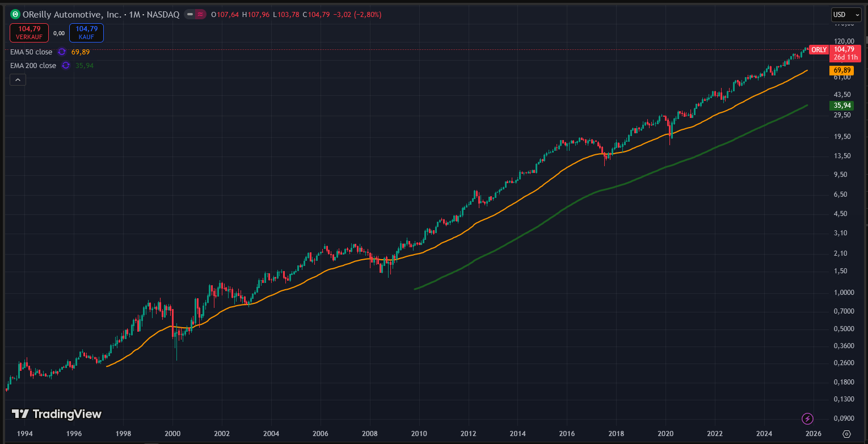Open chart settings via hexagon gear icon
This screenshot has height=444, width=868.
[846, 434]
